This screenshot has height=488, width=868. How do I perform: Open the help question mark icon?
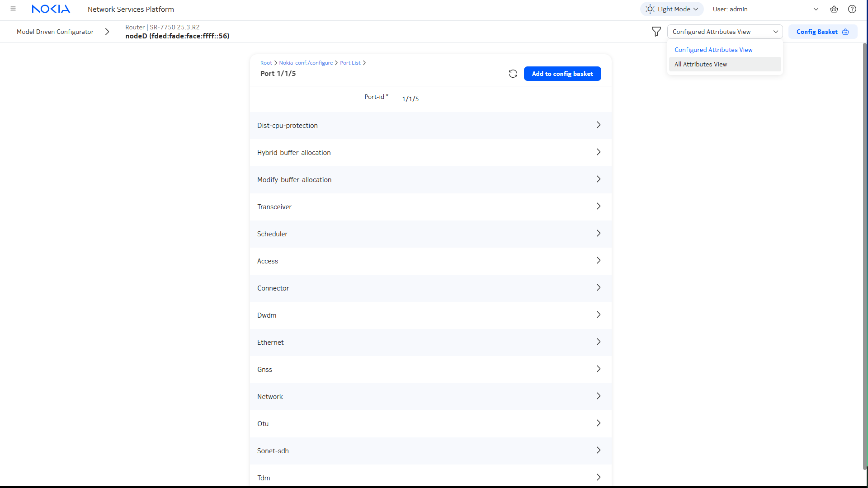tap(852, 9)
